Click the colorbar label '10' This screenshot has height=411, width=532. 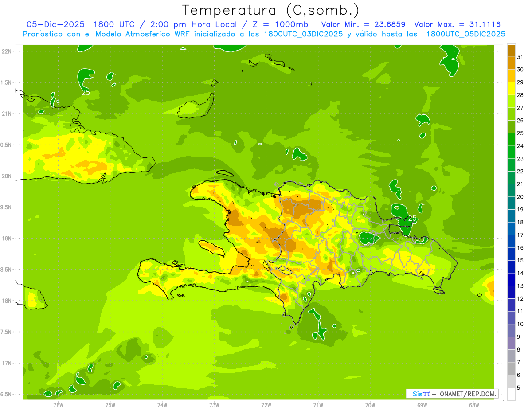pyautogui.click(x=520, y=324)
